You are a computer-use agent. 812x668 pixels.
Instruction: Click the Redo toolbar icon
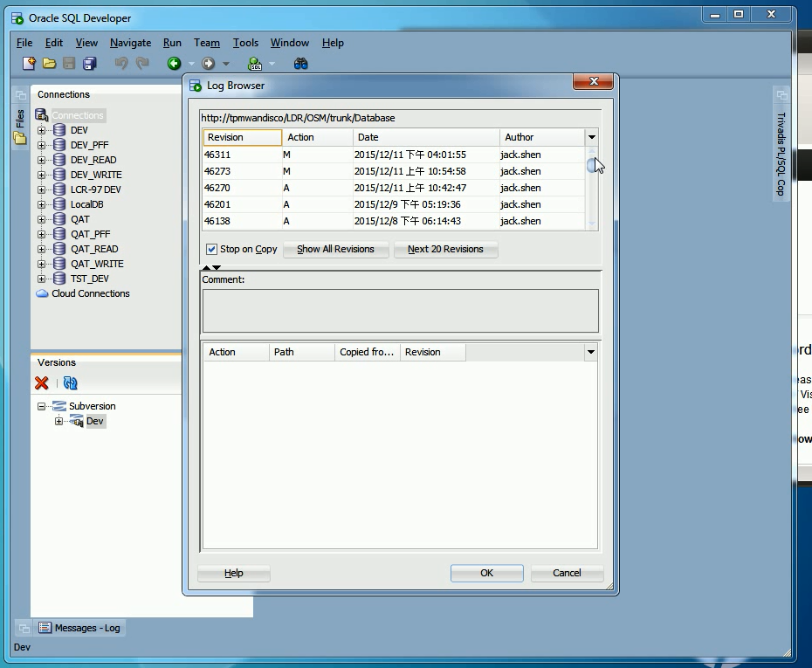142,63
